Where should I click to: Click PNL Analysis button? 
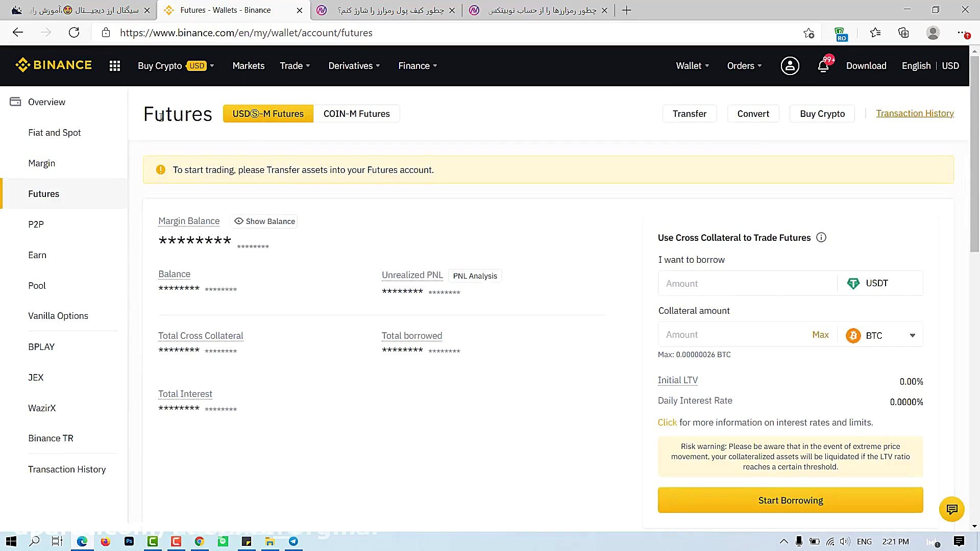tap(475, 275)
